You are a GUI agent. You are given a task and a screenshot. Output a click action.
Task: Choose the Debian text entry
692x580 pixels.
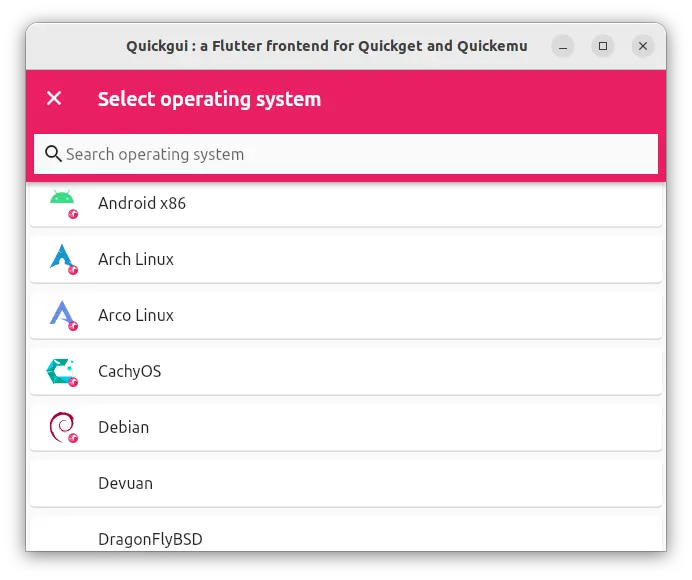tap(124, 427)
